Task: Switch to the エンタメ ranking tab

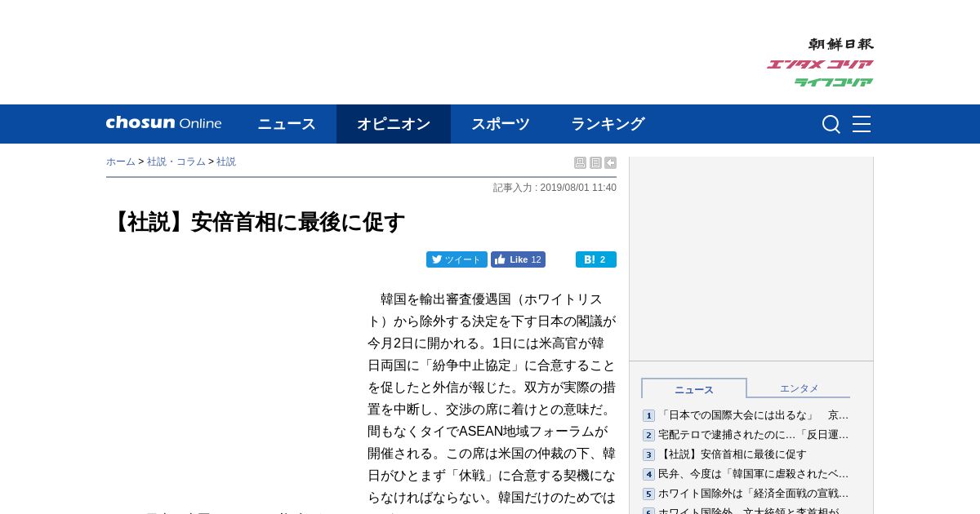Action: point(799,388)
